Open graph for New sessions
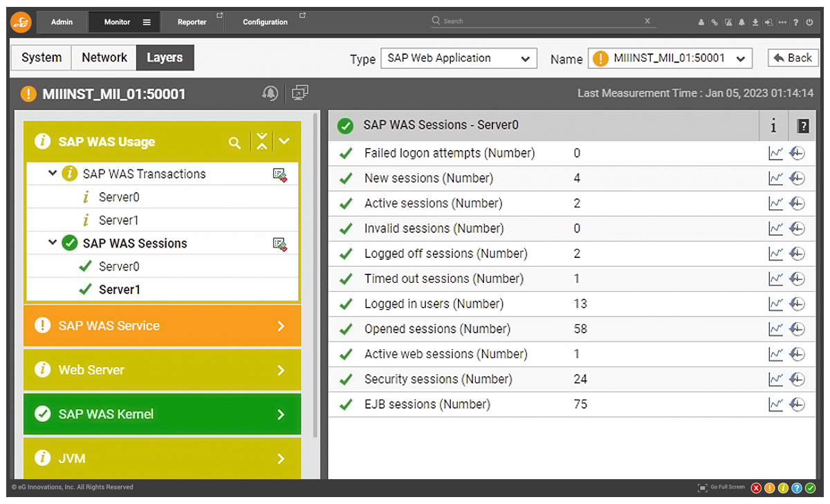This screenshot has height=504, width=830. pos(775,178)
